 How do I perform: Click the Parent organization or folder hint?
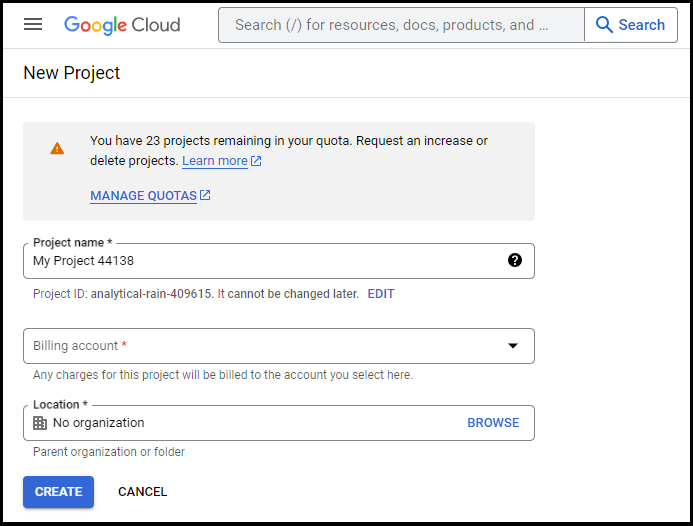[109, 452]
